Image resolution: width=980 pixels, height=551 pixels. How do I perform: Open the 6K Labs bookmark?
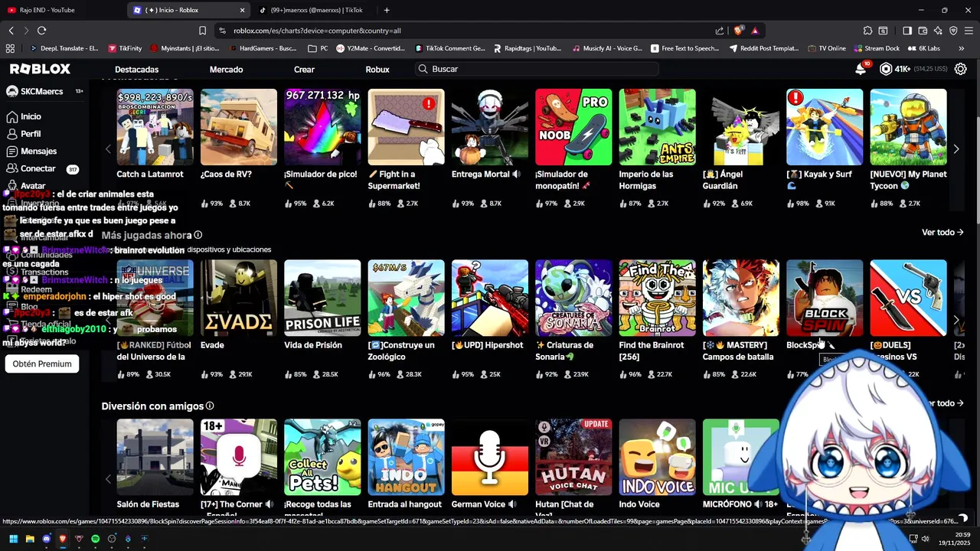pos(923,48)
